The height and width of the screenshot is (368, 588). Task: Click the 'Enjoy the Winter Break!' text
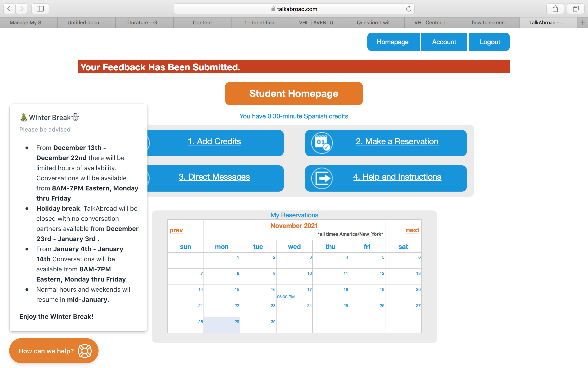[56, 316]
